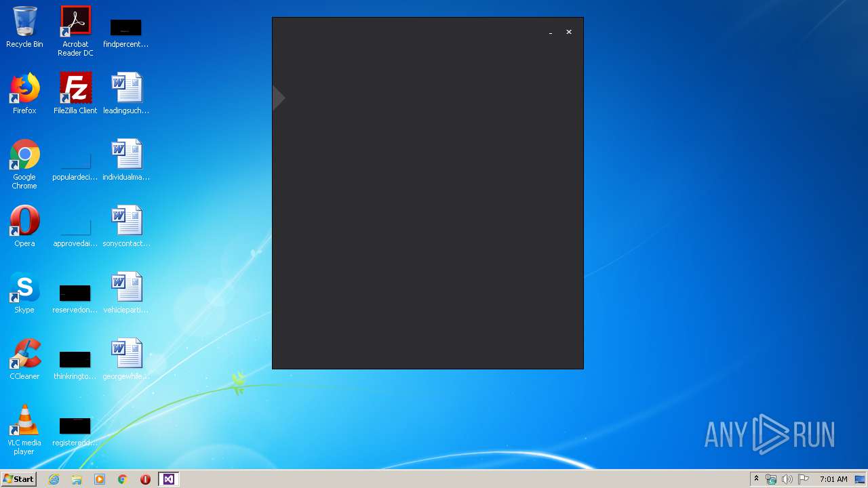The height and width of the screenshot is (488, 868).
Task: Open the Windows Start menu
Action: pos(18,479)
